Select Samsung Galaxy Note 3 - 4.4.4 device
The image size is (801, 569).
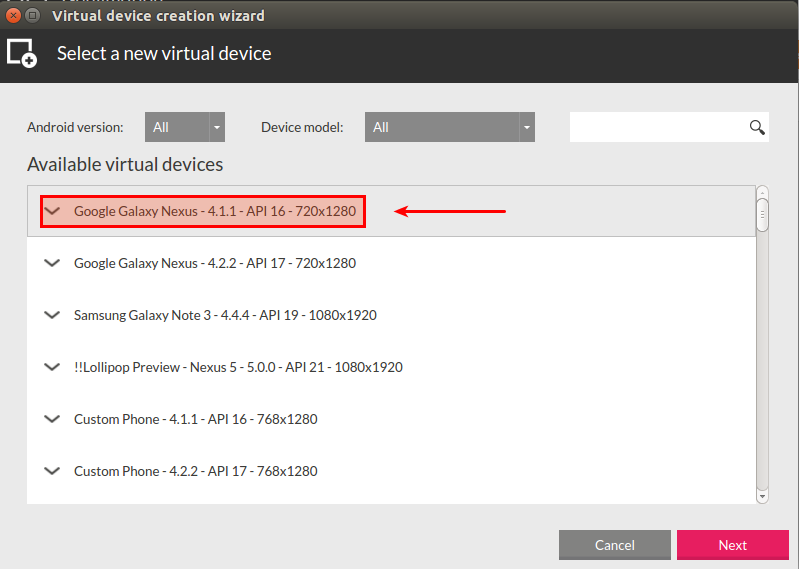[x=391, y=315]
